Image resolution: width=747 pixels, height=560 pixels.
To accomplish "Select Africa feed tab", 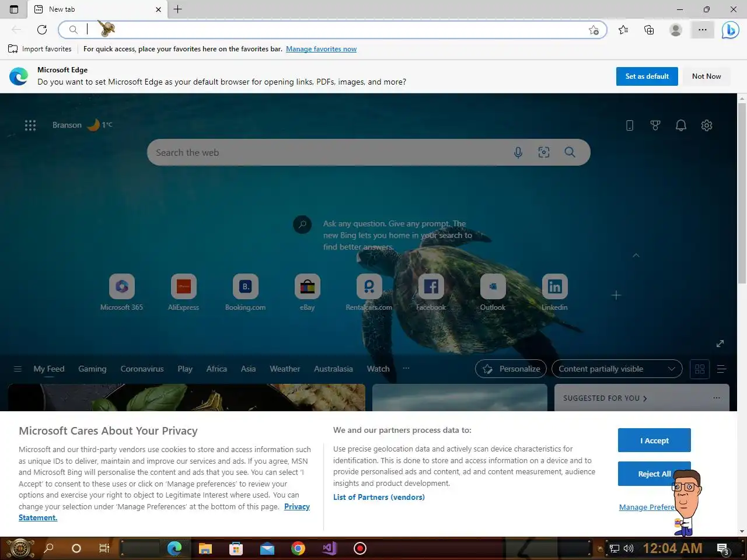I will coord(217,369).
